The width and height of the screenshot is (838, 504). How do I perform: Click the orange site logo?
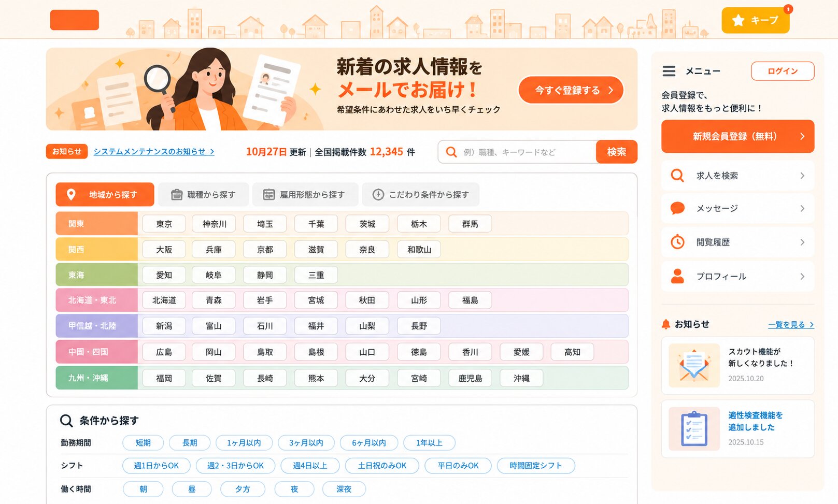[75, 20]
